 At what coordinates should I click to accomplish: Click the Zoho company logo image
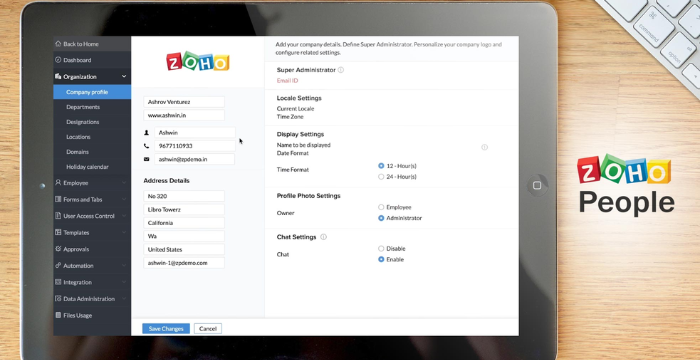198,62
